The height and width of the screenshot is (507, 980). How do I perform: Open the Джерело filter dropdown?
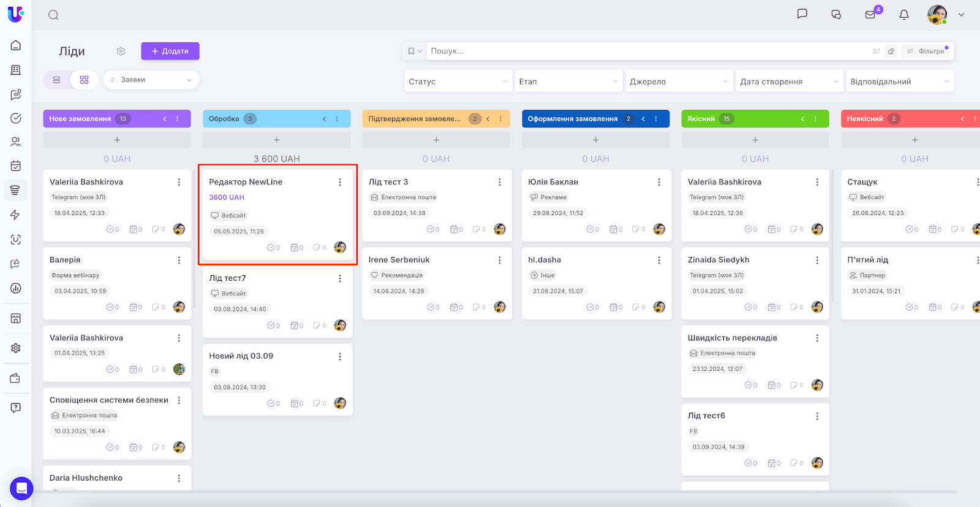pyautogui.click(x=679, y=82)
